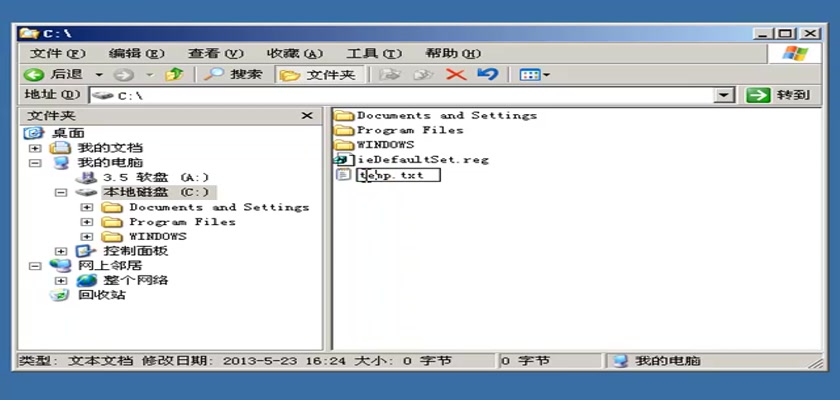The image size is (840, 400).
Task: Expand the Program Files tree node
Action: point(87,222)
